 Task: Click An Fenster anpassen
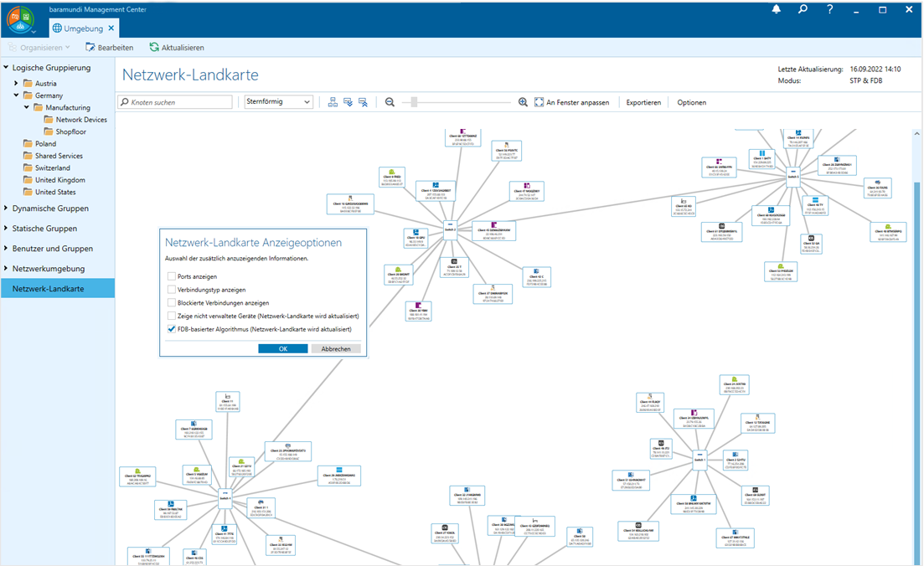571,102
